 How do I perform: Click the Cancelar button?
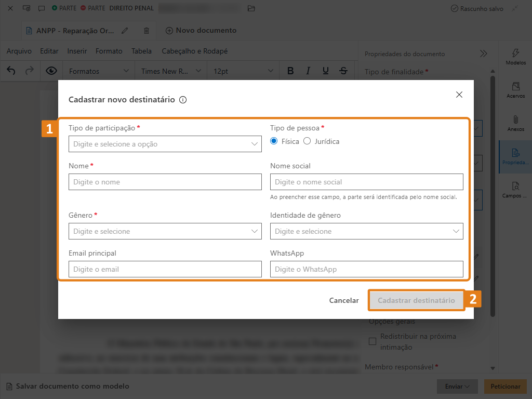coord(344,300)
